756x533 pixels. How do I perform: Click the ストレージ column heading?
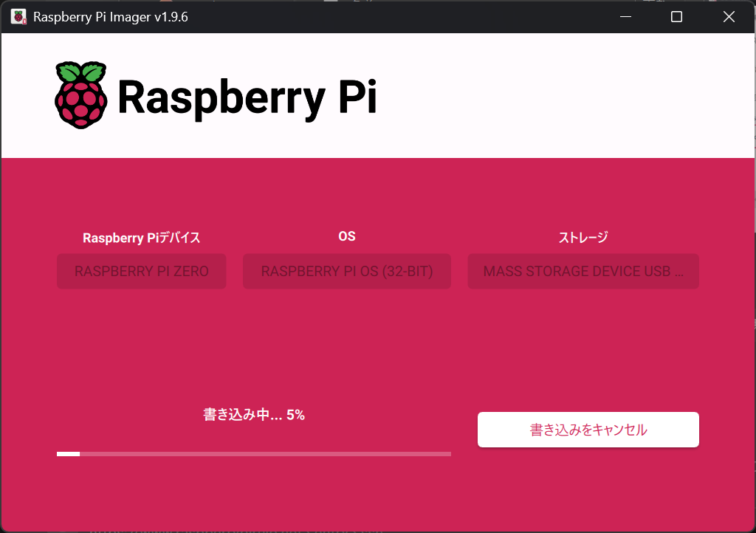(583, 237)
